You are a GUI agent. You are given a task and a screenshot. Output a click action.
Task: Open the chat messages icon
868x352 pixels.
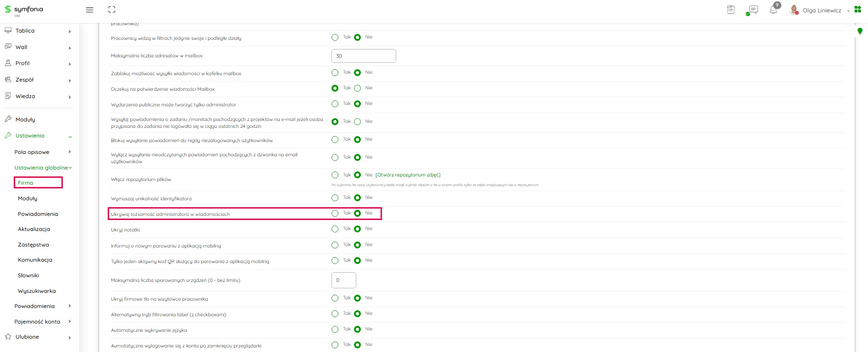tap(752, 10)
